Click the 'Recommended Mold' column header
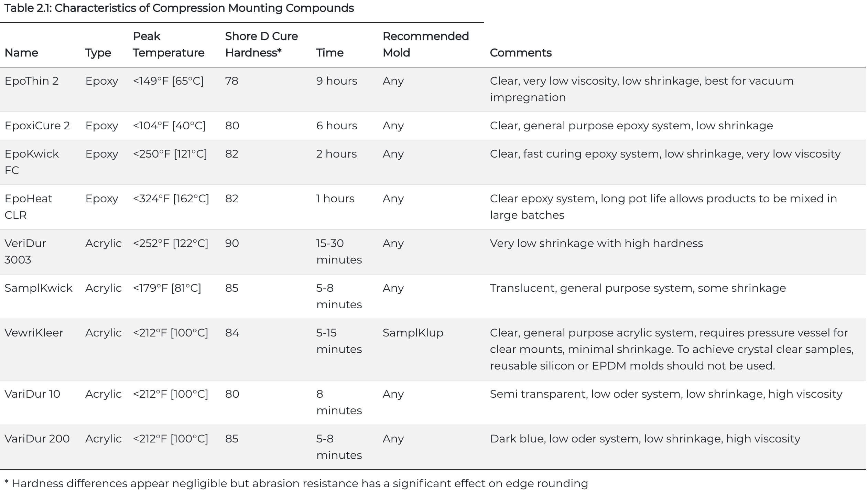 click(425, 44)
